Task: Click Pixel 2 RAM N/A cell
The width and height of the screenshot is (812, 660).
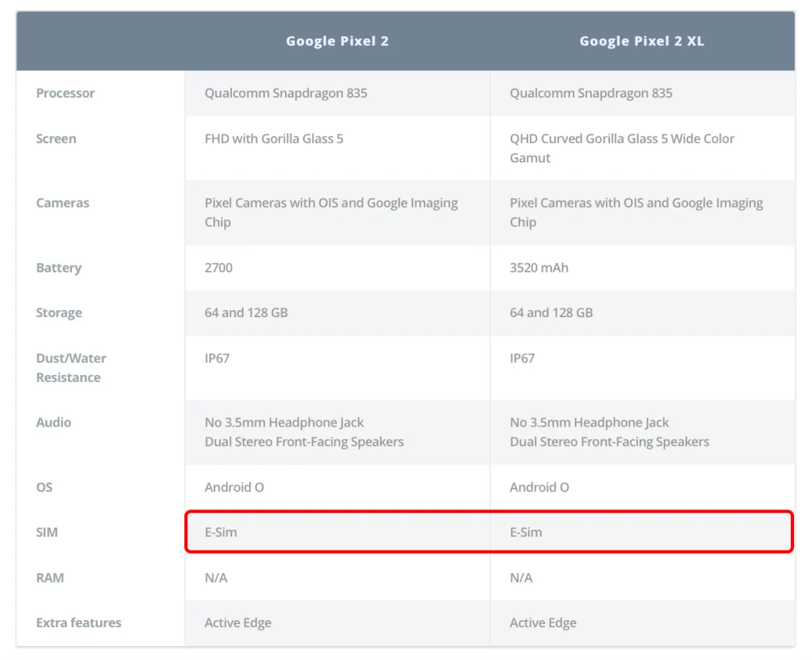Action: (x=337, y=578)
